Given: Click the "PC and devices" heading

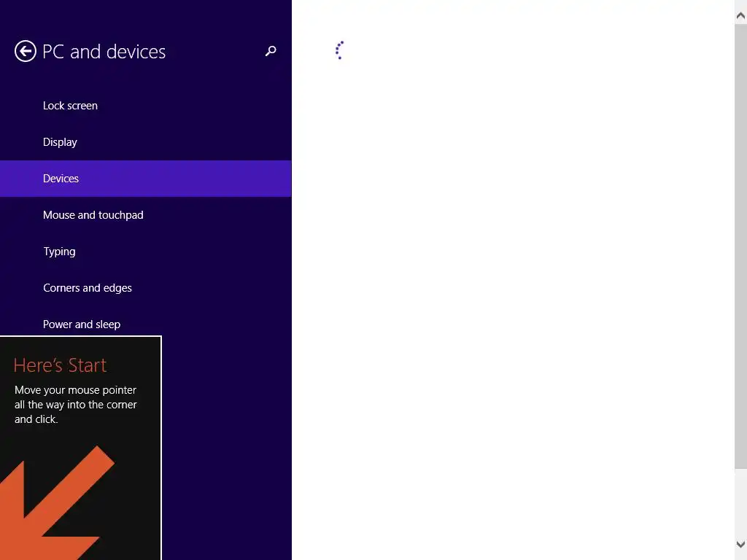Looking at the screenshot, I should (x=104, y=52).
